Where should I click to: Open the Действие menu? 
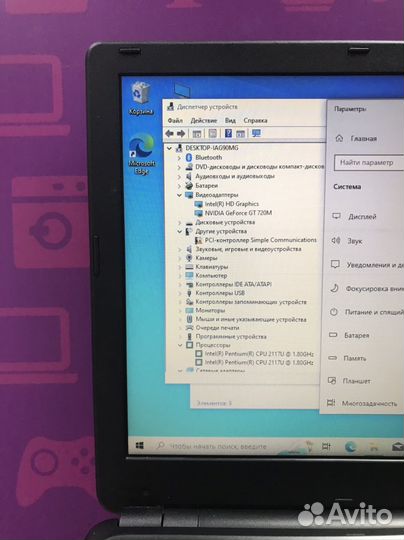tap(204, 121)
